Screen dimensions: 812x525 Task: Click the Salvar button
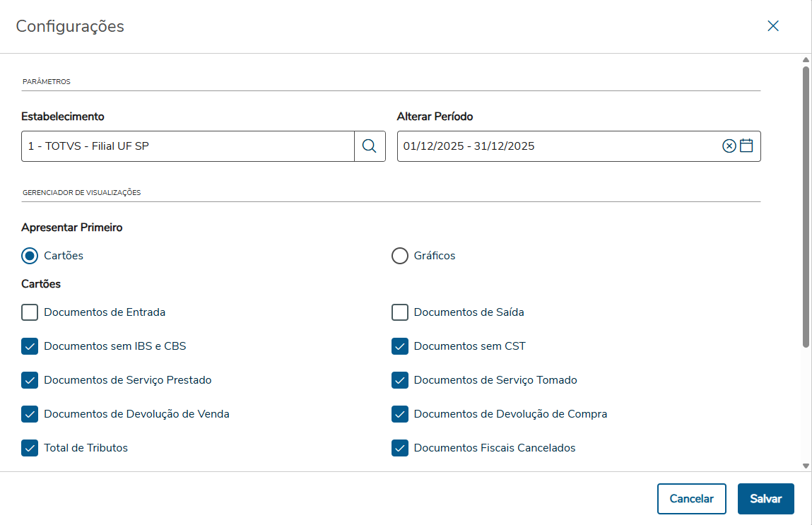point(765,499)
